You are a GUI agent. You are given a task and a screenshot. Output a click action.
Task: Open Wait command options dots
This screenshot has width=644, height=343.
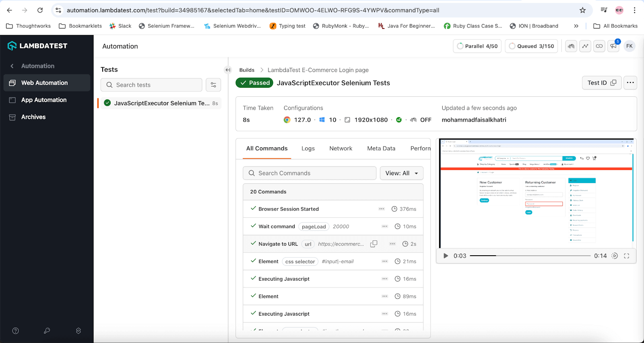point(385,227)
